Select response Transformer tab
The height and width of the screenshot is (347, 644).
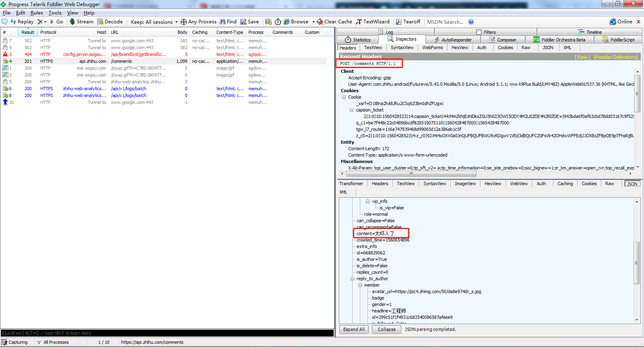(351, 184)
